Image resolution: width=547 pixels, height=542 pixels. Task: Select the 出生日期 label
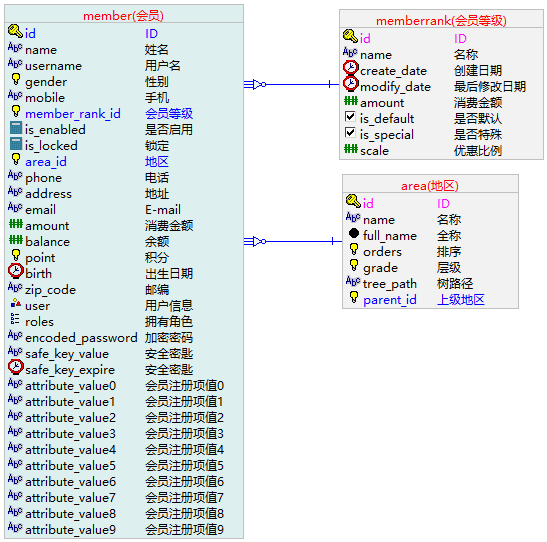pos(169,273)
